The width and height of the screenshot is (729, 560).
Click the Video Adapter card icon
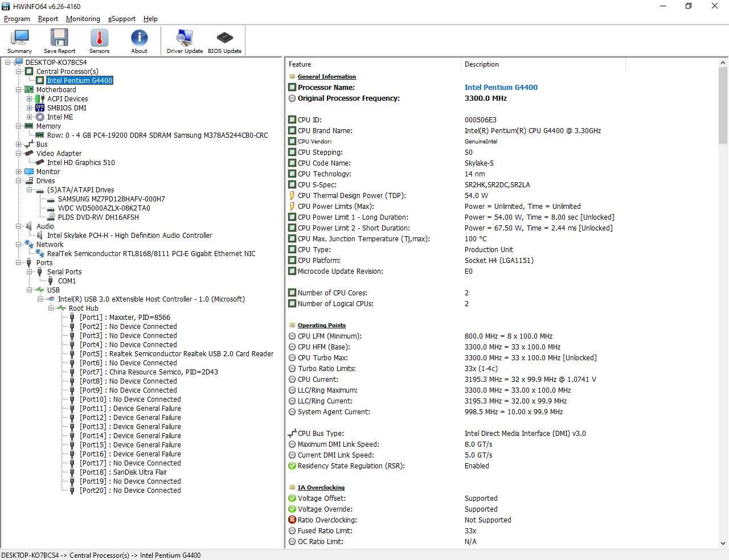pyautogui.click(x=29, y=153)
